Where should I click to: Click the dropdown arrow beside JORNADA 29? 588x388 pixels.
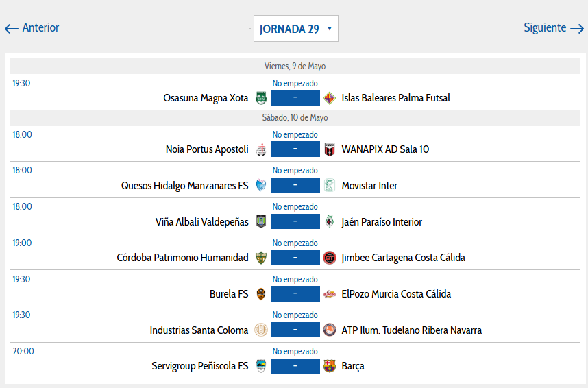[329, 29]
